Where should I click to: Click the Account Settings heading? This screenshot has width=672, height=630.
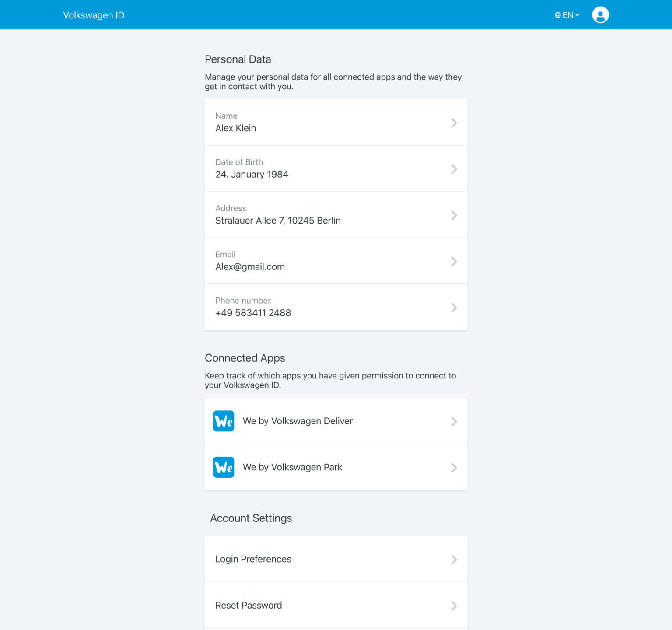coord(251,518)
